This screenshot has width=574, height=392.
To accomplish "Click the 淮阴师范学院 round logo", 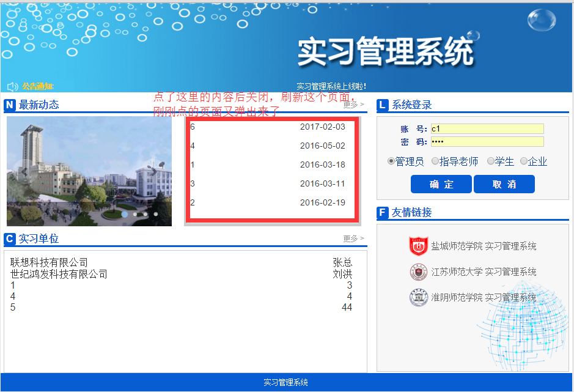I will pyautogui.click(x=418, y=297).
